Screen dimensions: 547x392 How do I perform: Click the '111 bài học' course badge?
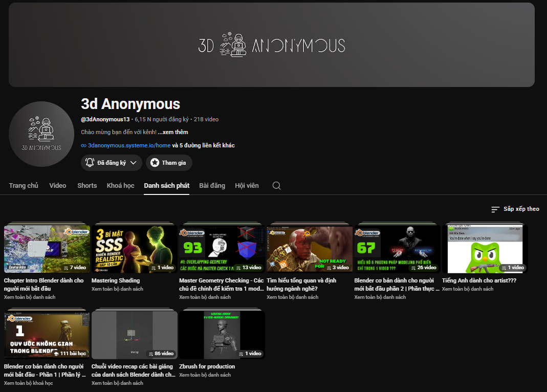pos(70,354)
